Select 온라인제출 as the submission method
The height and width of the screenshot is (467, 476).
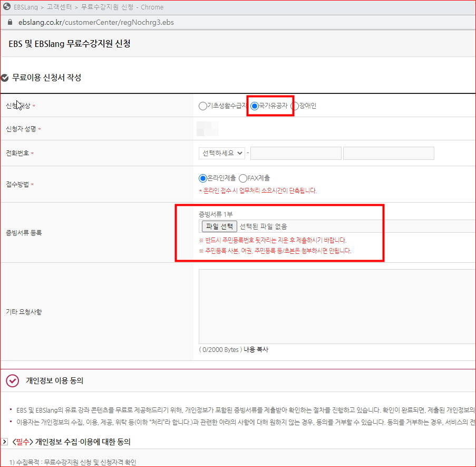click(x=203, y=179)
